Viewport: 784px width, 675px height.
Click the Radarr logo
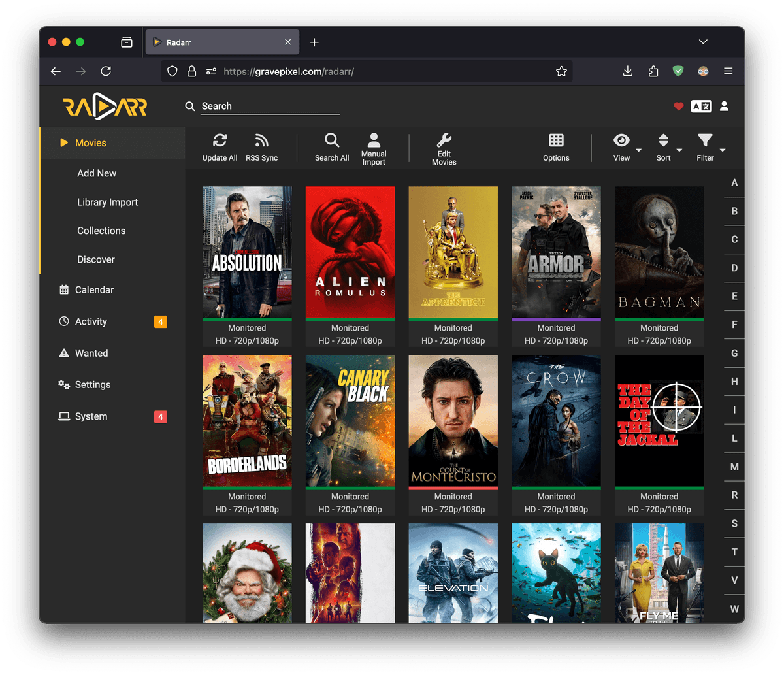[105, 107]
